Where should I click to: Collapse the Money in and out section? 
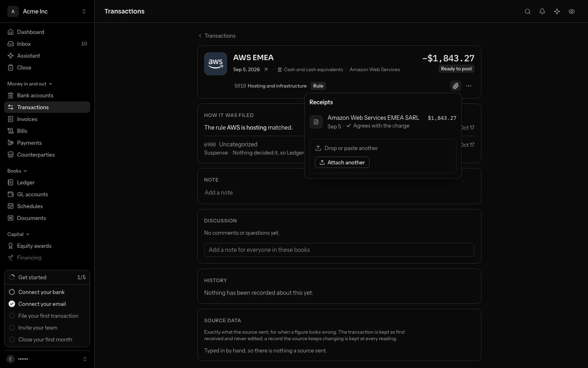point(30,84)
